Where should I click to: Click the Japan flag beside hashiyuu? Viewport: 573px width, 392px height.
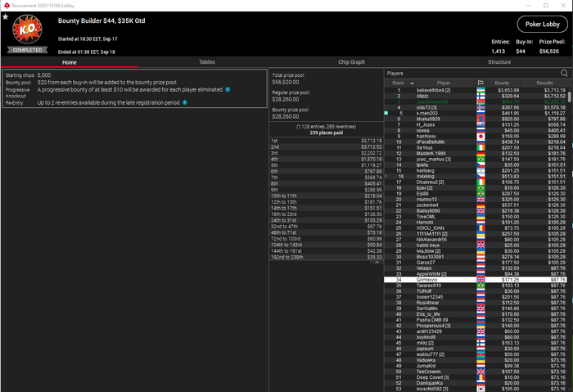click(x=481, y=137)
